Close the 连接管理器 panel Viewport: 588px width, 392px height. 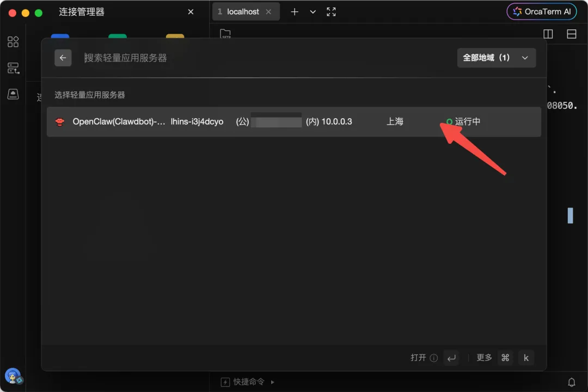pyautogui.click(x=191, y=12)
